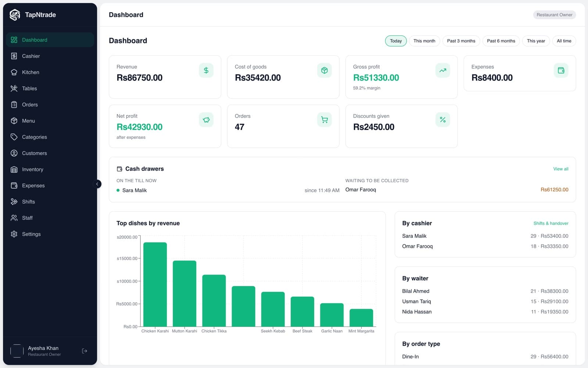Click the trending arrow icon on Gross profit card
The image size is (588, 368).
443,70
